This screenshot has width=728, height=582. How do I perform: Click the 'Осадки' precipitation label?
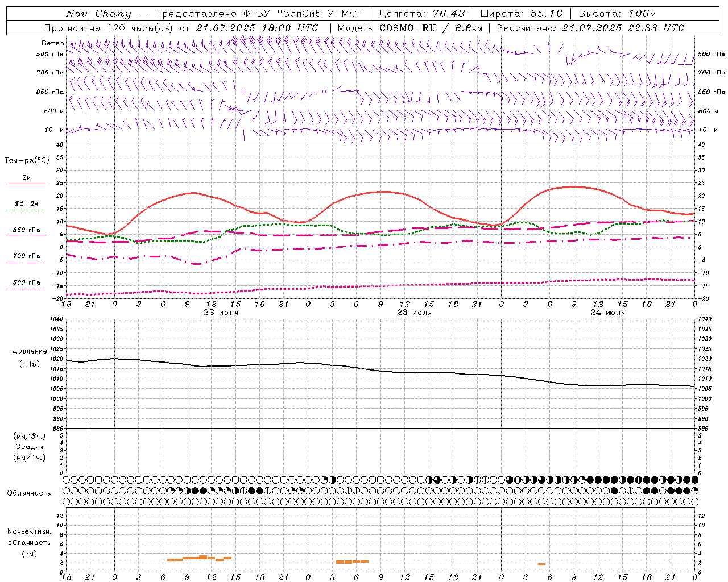[x=30, y=447]
